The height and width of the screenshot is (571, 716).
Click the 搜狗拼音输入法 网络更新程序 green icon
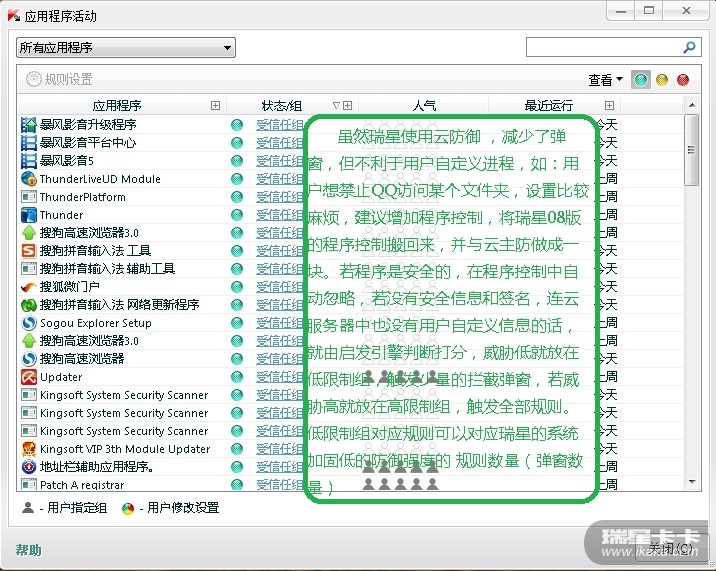pos(28,305)
